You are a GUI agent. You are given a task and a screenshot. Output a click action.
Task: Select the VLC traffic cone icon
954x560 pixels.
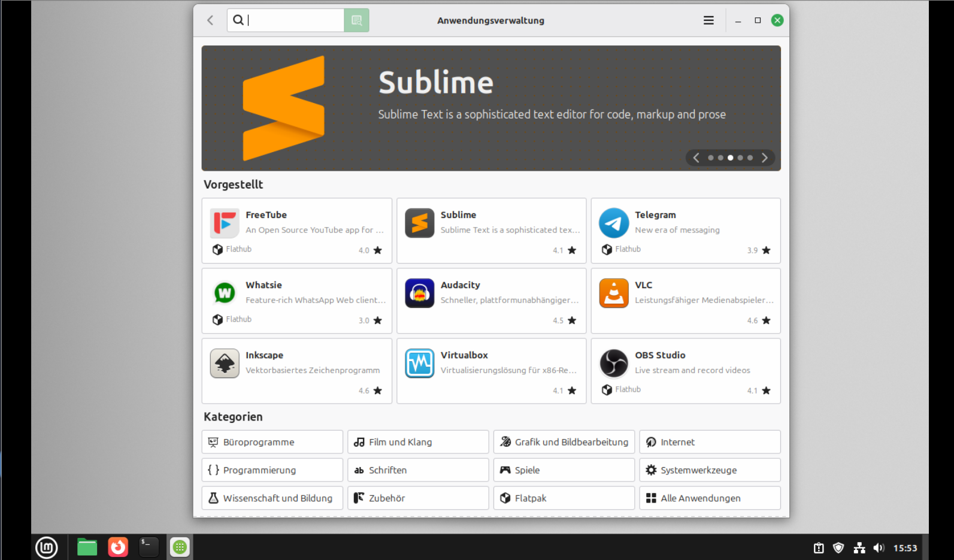(614, 293)
